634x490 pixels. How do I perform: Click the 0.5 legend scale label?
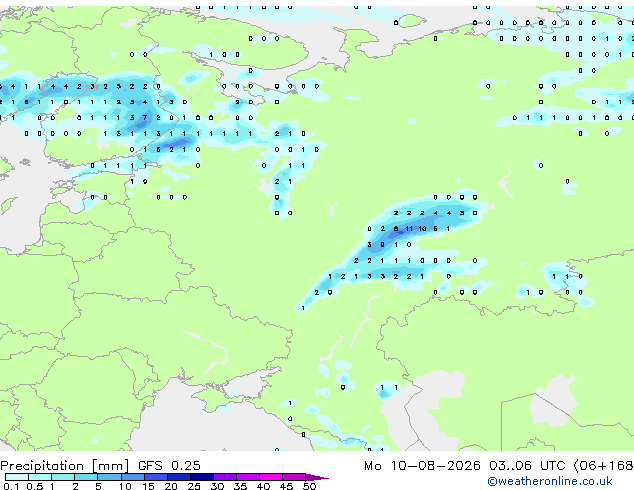(x=35, y=486)
